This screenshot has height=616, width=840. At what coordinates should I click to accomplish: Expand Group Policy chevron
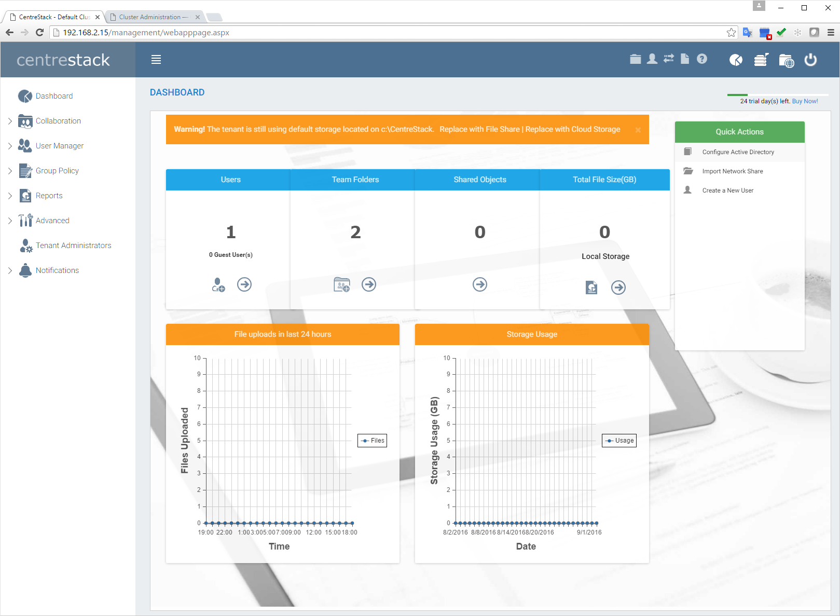click(x=10, y=171)
